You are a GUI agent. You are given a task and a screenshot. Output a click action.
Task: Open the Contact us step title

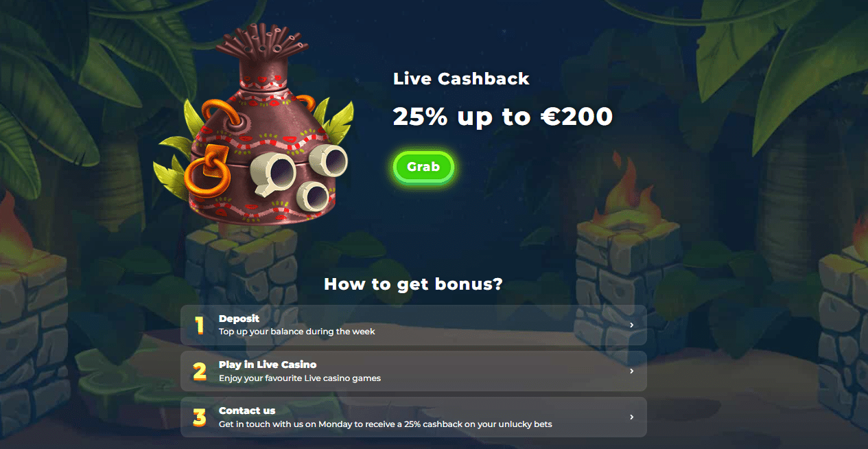tap(247, 411)
